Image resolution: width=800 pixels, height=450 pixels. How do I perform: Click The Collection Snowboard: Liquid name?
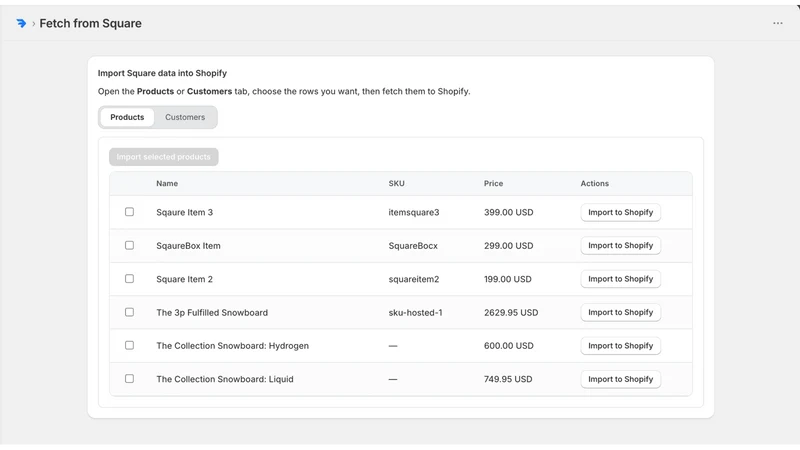224,379
